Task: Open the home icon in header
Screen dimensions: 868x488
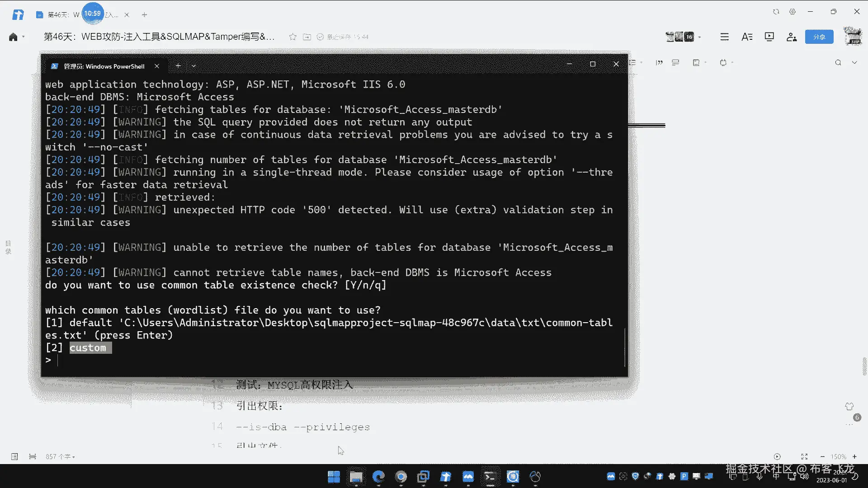Action: [x=13, y=37]
